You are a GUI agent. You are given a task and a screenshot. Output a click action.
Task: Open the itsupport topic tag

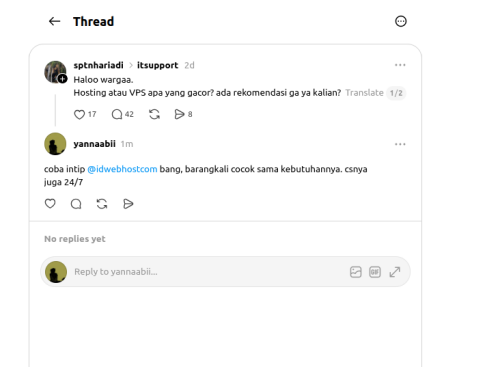(157, 65)
